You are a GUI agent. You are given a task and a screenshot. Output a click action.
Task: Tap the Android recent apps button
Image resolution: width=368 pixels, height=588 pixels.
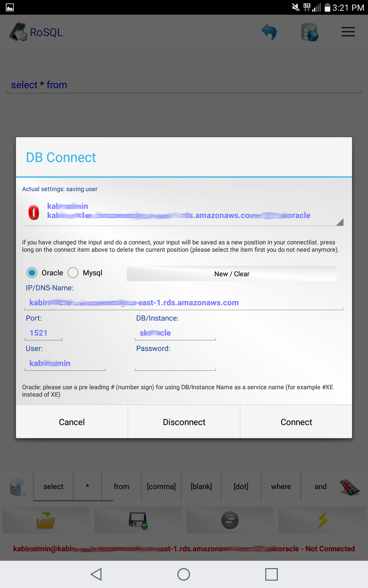click(x=271, y=574)
